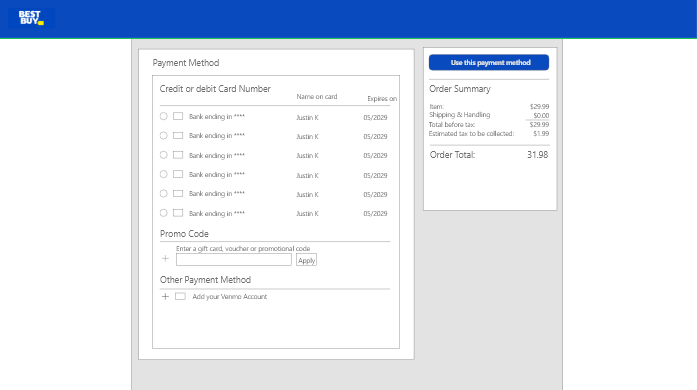Select the fourth card's radio button
The height and width of the screenshot is (390, 697).
[164, 174]
